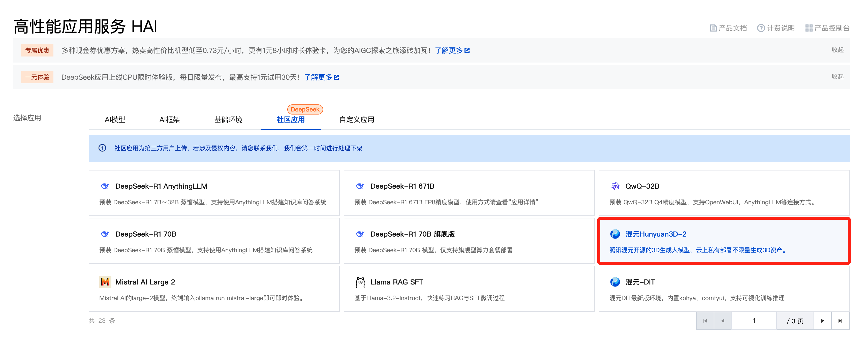Image resolution: width=868 pixels, height=342 pixels.
Task: Click the DeepSeek badge above 社区应用
Action: click(x=305, y=109)
